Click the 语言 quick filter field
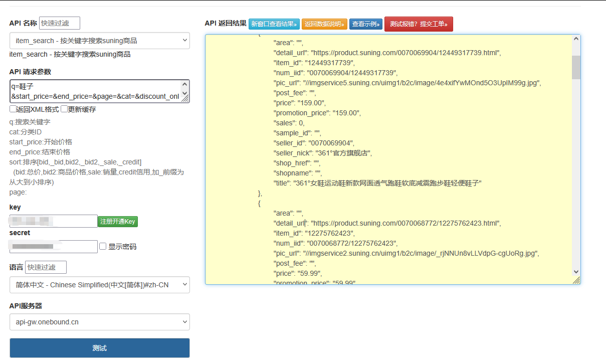 pyautogui.click(x=46, y=267)
